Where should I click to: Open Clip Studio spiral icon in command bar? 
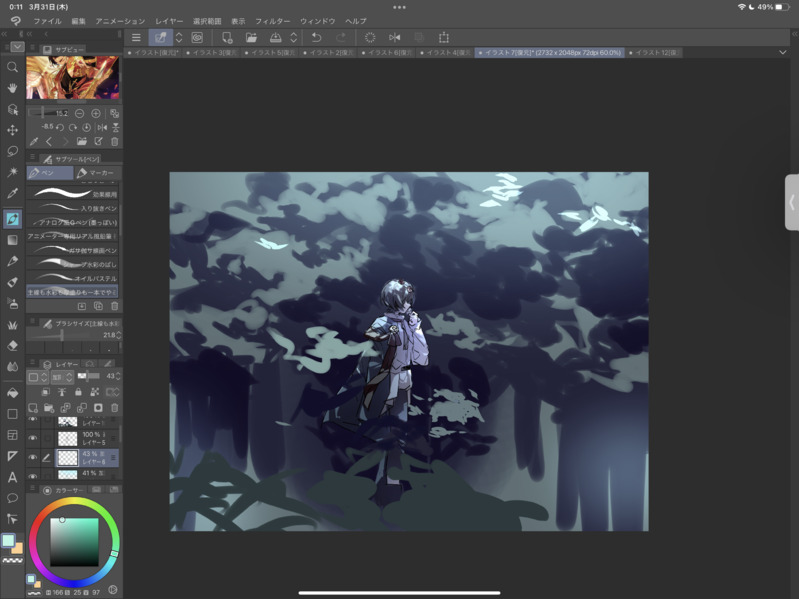(x=197, y=37)
